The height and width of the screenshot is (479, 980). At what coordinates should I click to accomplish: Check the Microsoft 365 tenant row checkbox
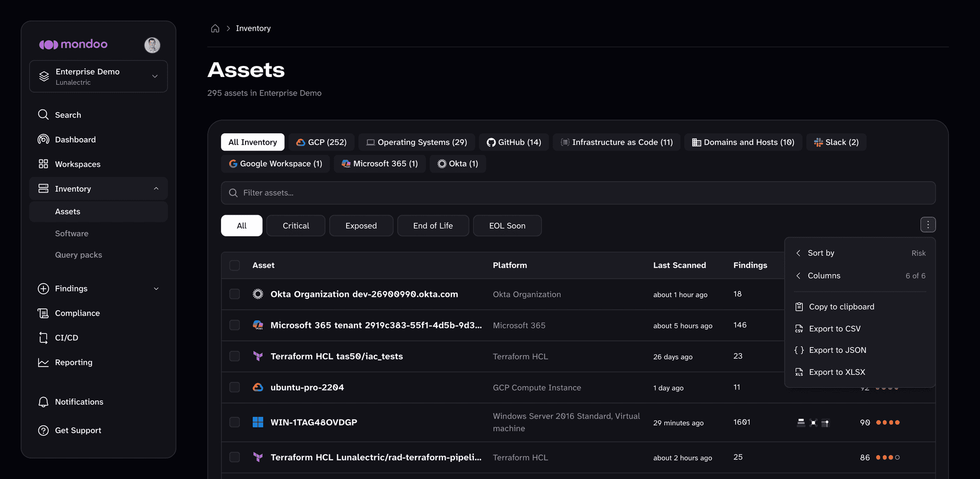pos(234,325)
